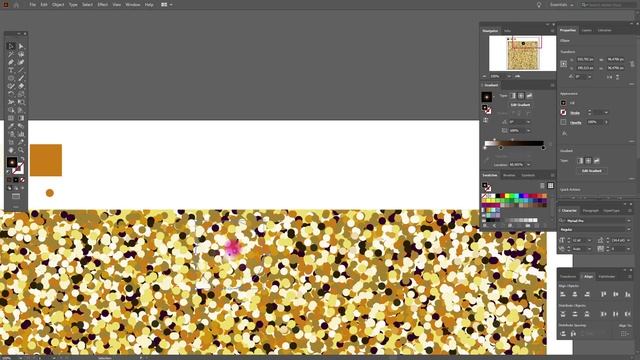Open the Help menu
640x360 pixels.
tap(149, 4)
